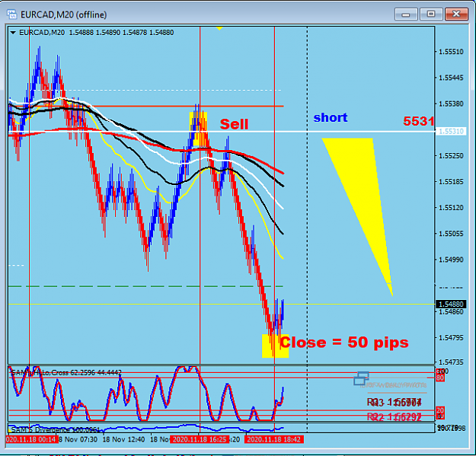Image resolution: width=476 pixels, height=456 pixels.
Task: Click the 1.54795 price axis label
Action: pyautogui.click(x=451, y=338)
